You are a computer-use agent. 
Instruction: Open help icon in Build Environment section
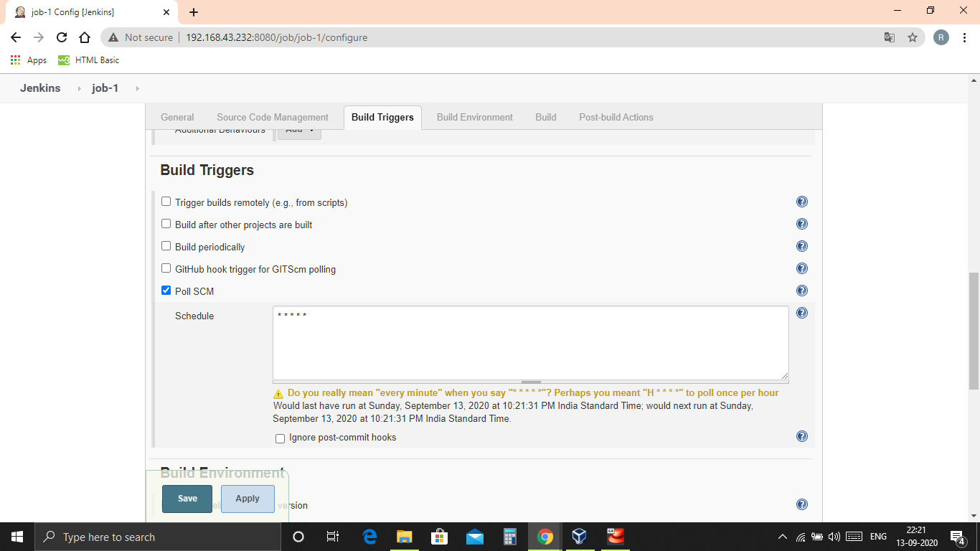click(802, 504)
